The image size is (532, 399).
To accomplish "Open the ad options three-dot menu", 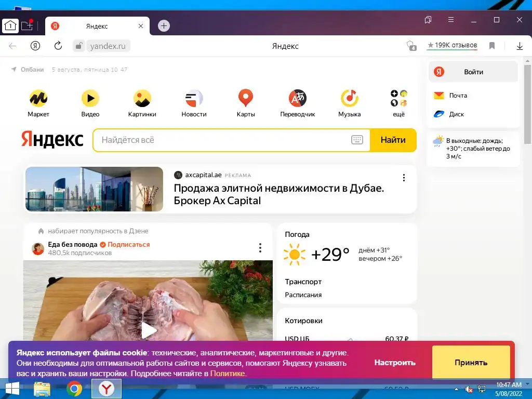I will (404, 178).
